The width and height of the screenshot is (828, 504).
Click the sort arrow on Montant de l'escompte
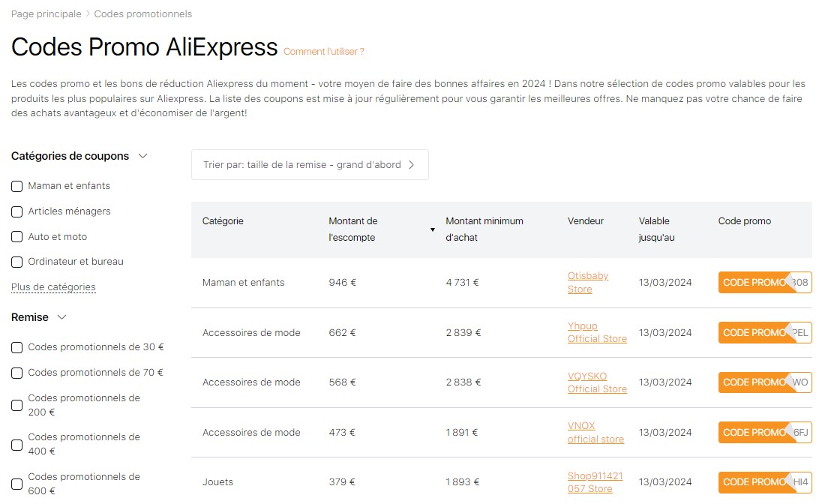point(433,229)
